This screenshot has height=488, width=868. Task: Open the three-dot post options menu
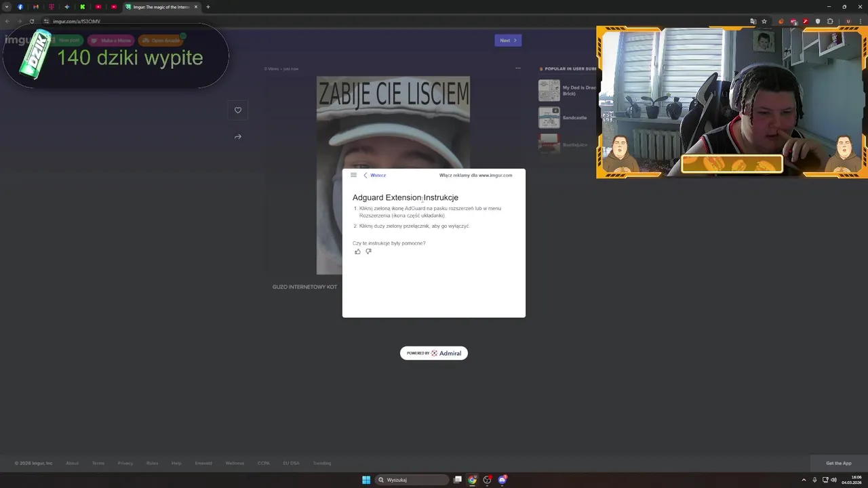pyautogui.click(x=518, y=68)
